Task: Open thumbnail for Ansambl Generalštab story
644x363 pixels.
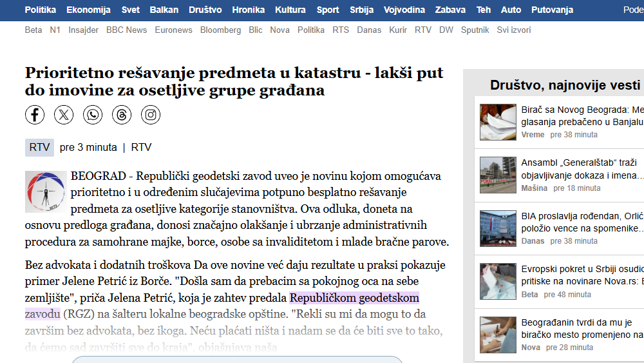Action: pyautogui.click(x=498, y=175)
